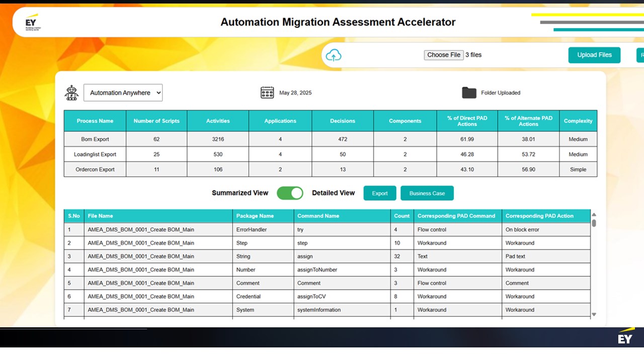Click the S.No column header
Image resolution: width=644 pixels, height=362 pixels.
(x=74, y=216)
